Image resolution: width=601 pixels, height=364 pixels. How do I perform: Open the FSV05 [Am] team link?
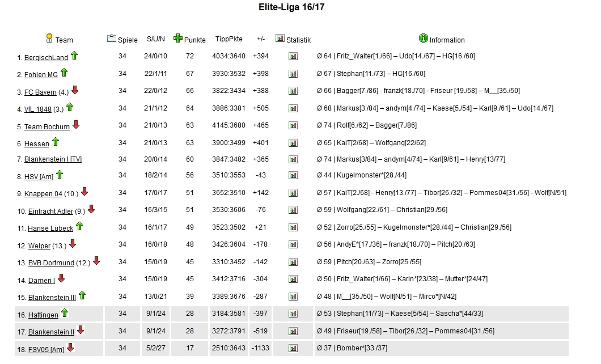(x=46, y=349)
